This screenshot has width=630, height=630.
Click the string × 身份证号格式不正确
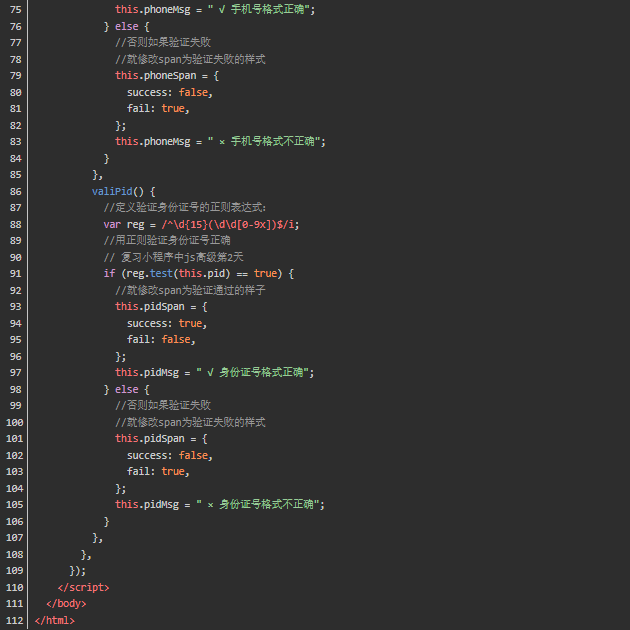click(260, 504)
